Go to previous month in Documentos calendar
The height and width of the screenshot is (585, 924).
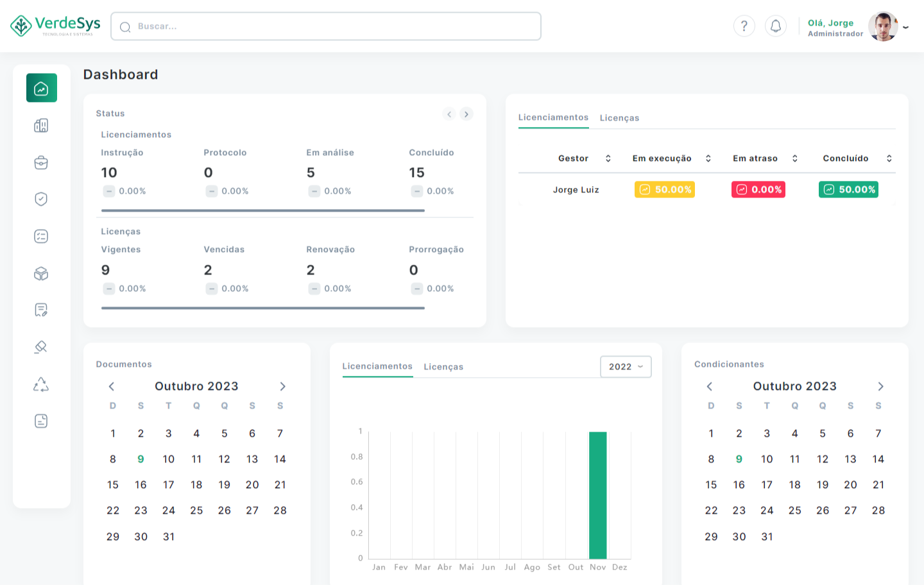[112, 386]
